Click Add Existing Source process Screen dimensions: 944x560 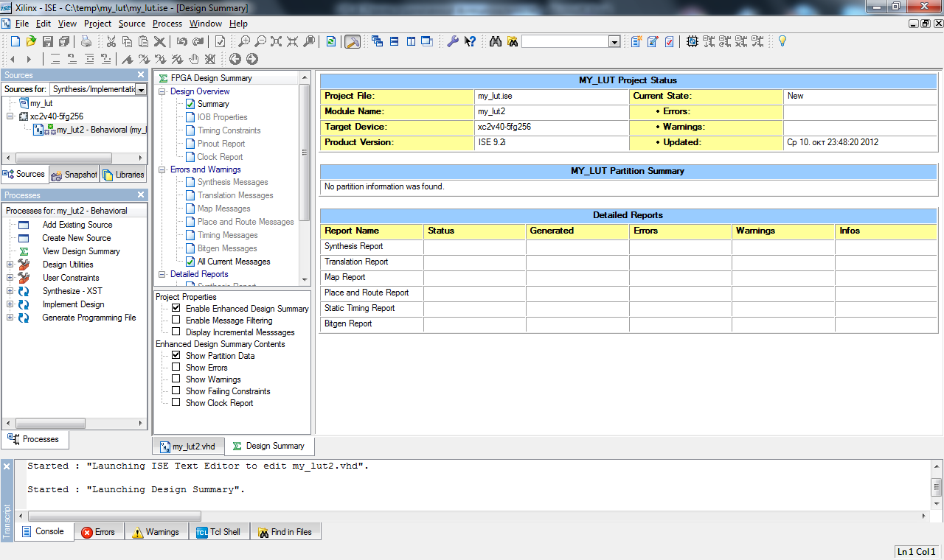click(77, 225)
